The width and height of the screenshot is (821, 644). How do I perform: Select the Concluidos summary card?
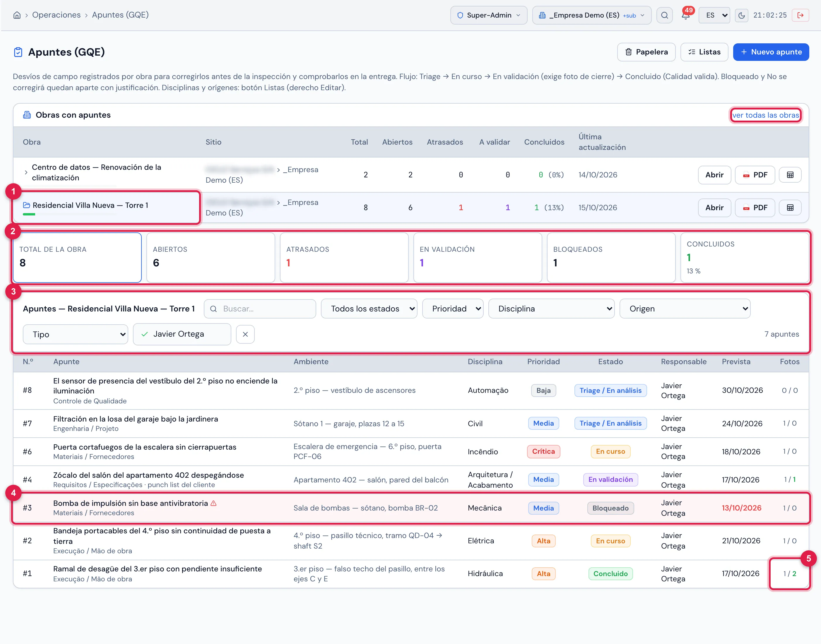click(x=745, y=258)
